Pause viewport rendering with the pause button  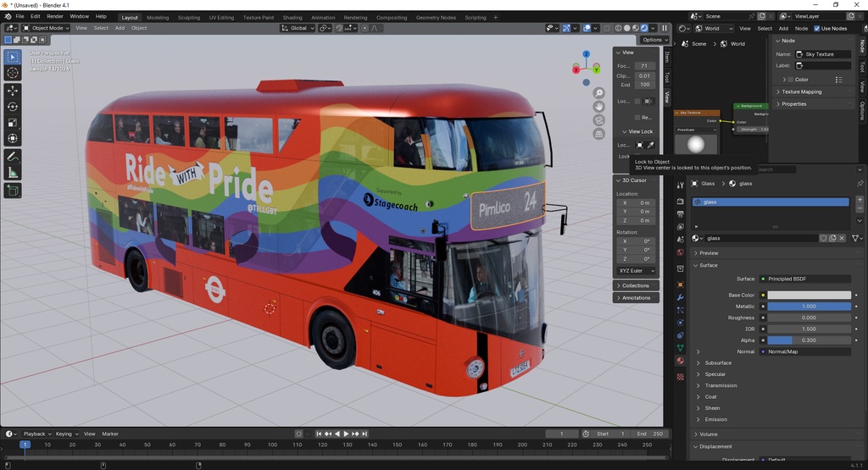click(x=665, y=28)
